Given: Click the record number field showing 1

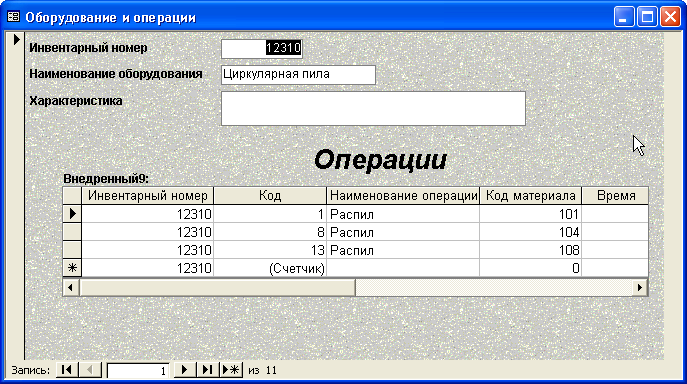Looking at the screenshot, I should coord(138,371).
